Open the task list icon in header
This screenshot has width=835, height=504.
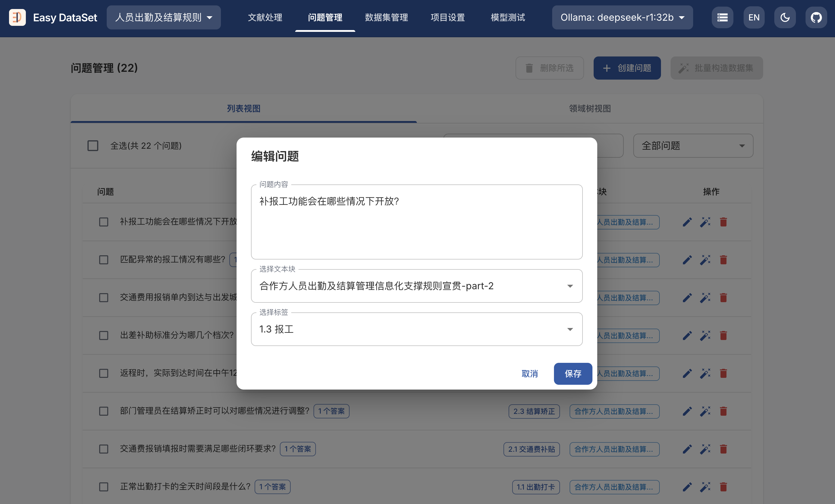[x=722, y=17]
